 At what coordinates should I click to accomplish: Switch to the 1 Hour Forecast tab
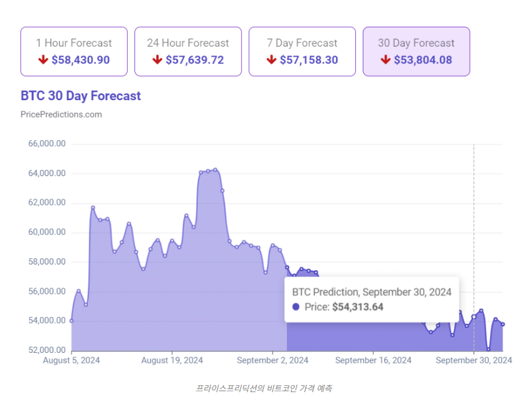[x=73, y=51]
